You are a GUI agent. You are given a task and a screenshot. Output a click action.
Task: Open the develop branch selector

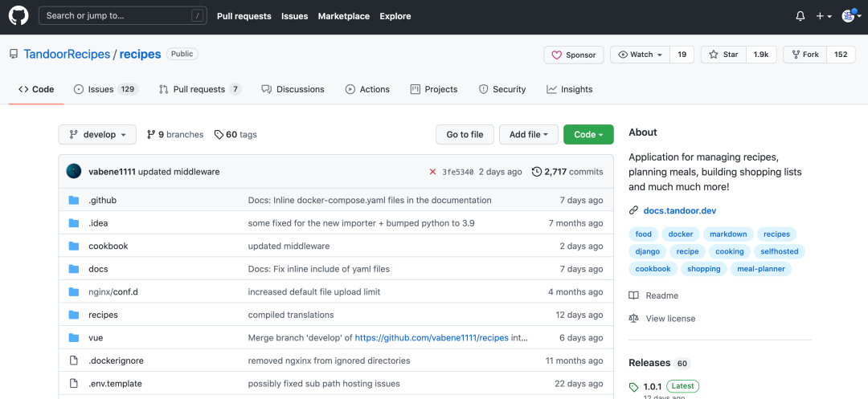pos(97,134)
